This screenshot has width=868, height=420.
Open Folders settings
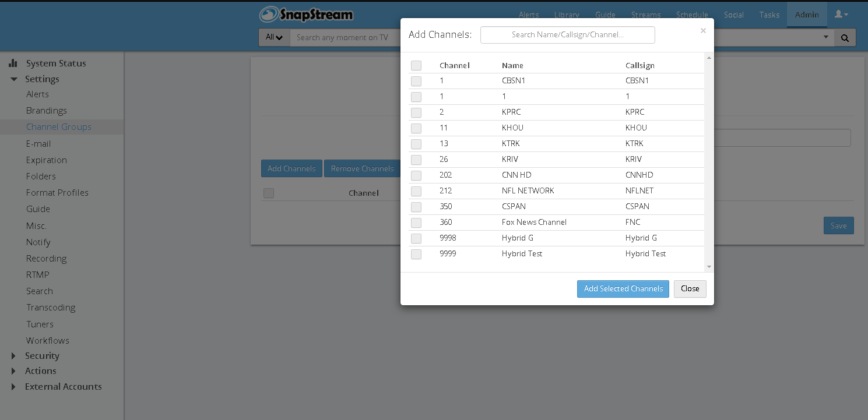[x=41, y=177]
